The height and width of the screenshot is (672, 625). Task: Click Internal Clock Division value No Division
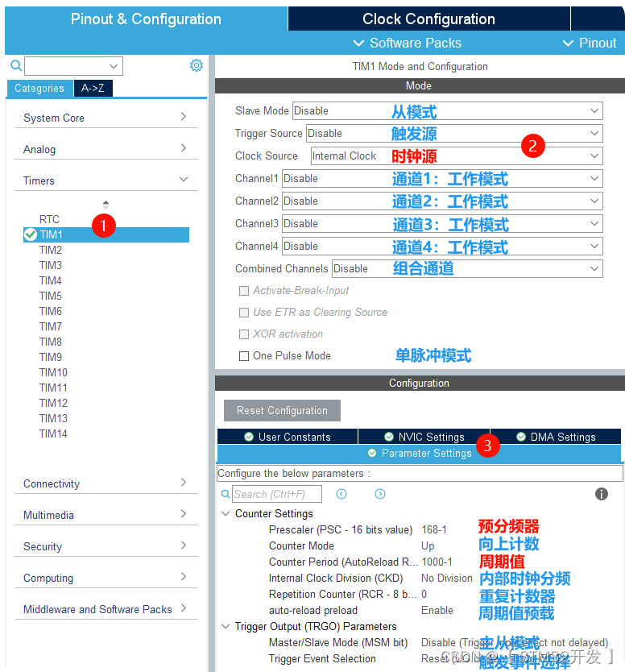(x=447, y=579)
